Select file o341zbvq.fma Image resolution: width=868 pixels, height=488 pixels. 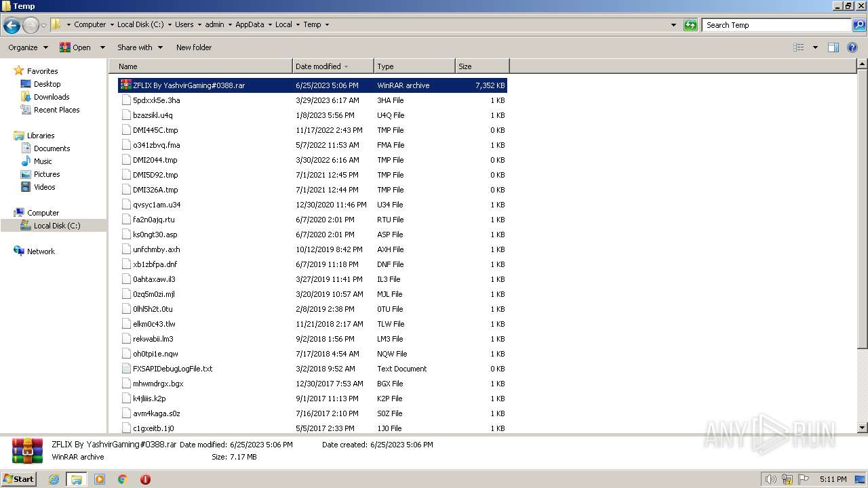tap(157, 145)
